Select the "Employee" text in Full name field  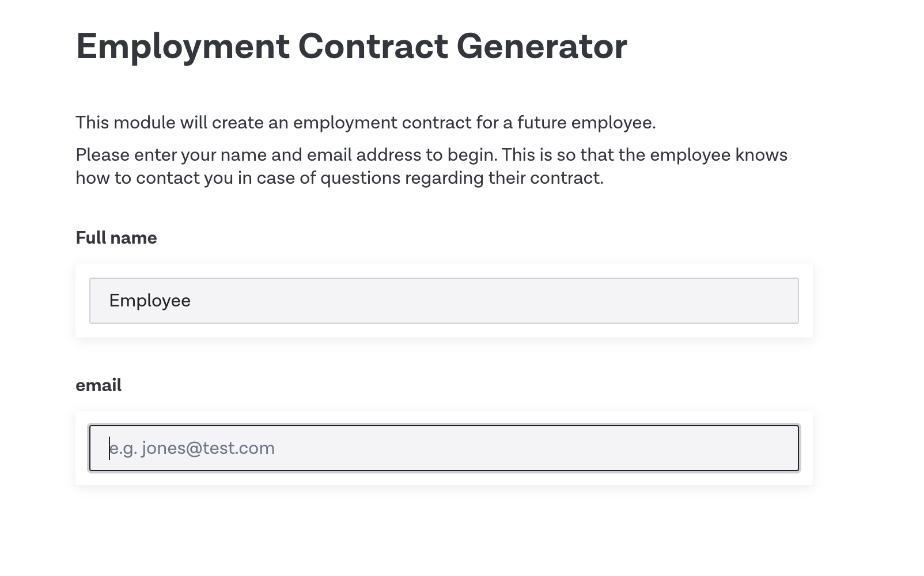150,301
